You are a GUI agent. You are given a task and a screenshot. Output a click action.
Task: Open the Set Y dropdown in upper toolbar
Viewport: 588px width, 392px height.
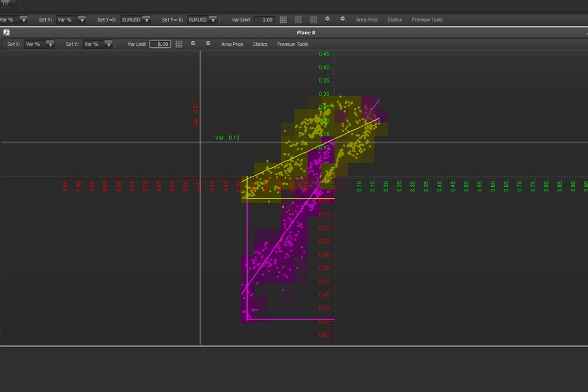tap(71, 20)
